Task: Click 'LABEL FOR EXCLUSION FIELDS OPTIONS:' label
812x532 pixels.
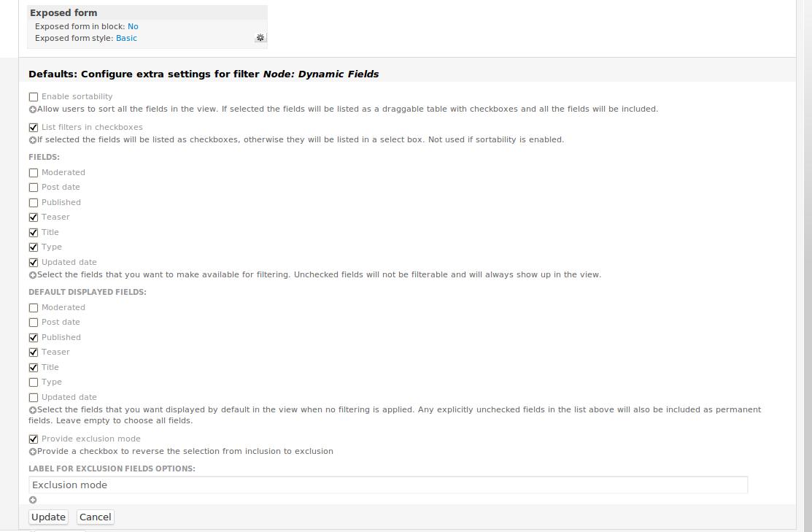Action: (x=112, y=469)
